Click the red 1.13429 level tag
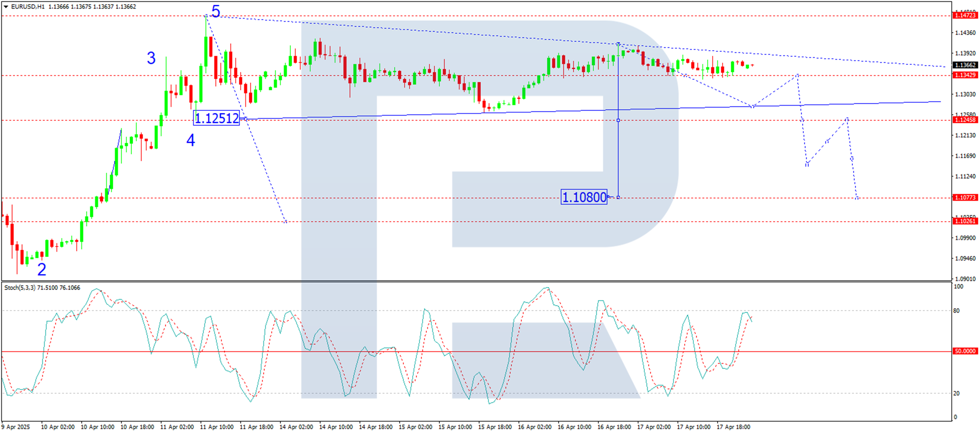Screen dimensions: 980x434 pyautogui.click(x=965, y=75)
